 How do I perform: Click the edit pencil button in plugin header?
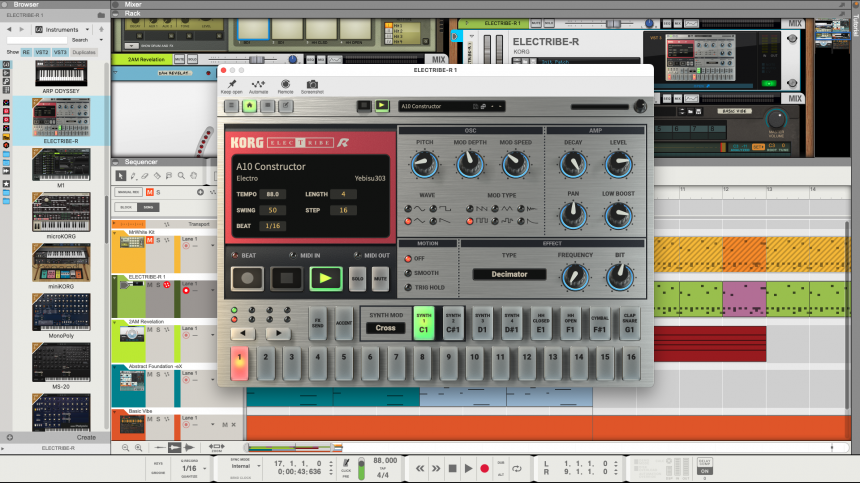pyautogui.click(x=286, y=106)
